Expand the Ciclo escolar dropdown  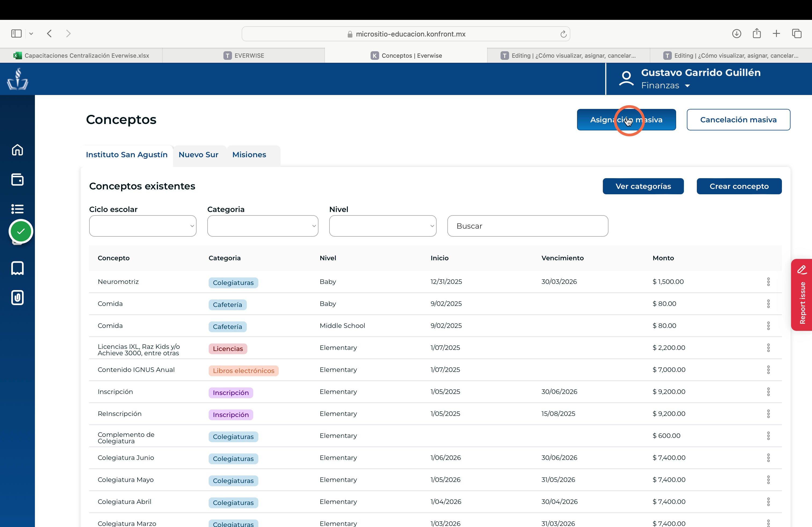tap(143, 226)
